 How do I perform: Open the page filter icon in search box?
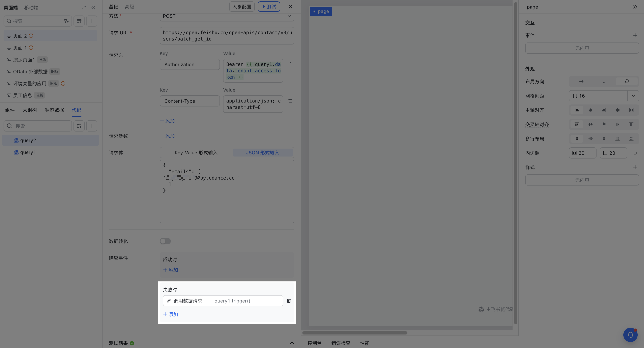[66, 21]
